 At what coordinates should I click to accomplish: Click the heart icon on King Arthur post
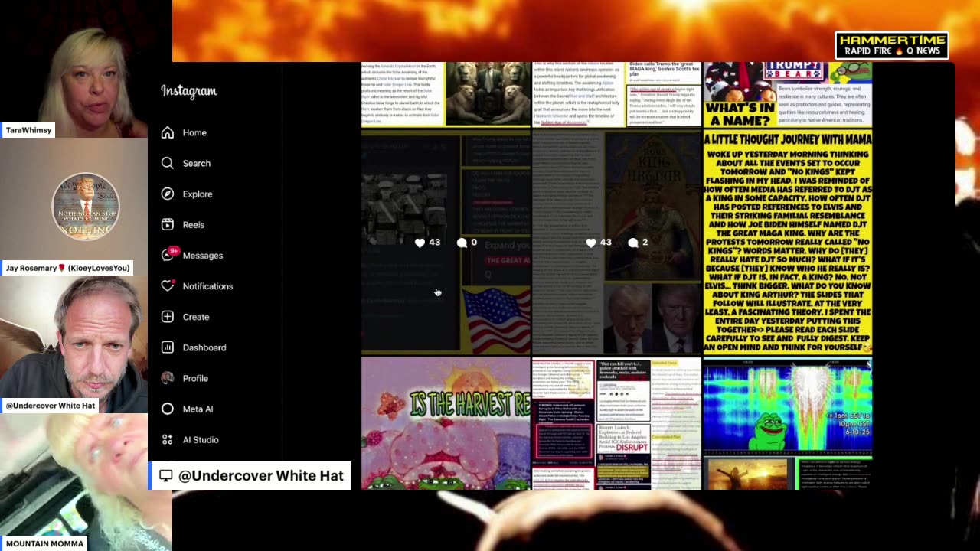tap(591, 243)
